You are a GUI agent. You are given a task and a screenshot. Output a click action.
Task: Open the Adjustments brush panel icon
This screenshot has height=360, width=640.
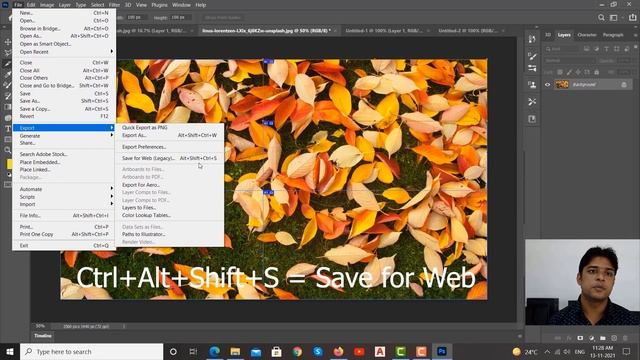point(532,56)
